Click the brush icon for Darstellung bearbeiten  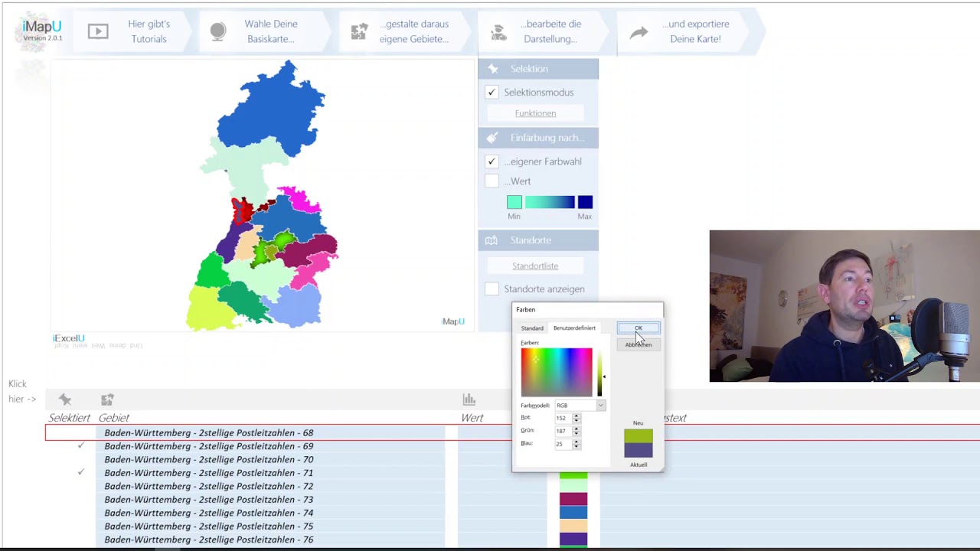click(x=499, y=31)
